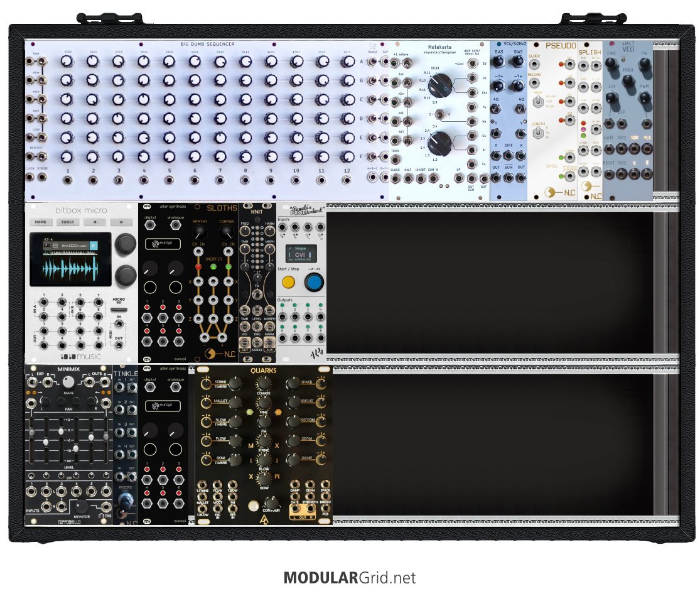Click the MINIMIX channel 4 level fader

point(75,448)
